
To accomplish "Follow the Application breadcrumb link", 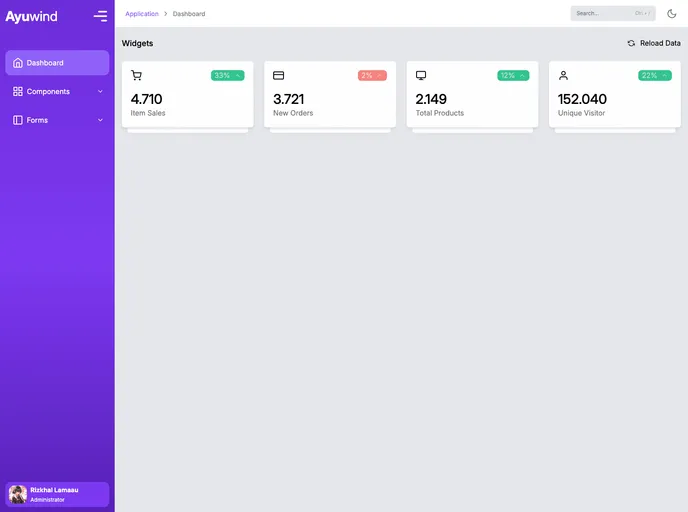I will coord(142,14).
